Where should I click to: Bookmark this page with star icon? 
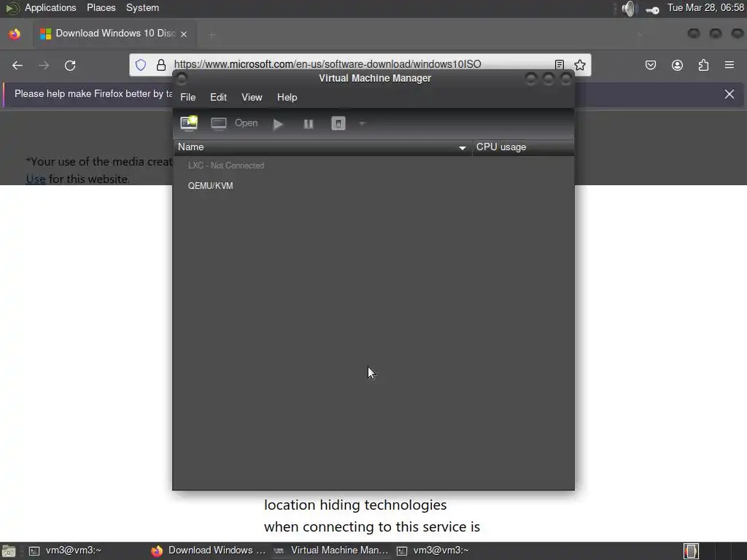click(580, 65)
